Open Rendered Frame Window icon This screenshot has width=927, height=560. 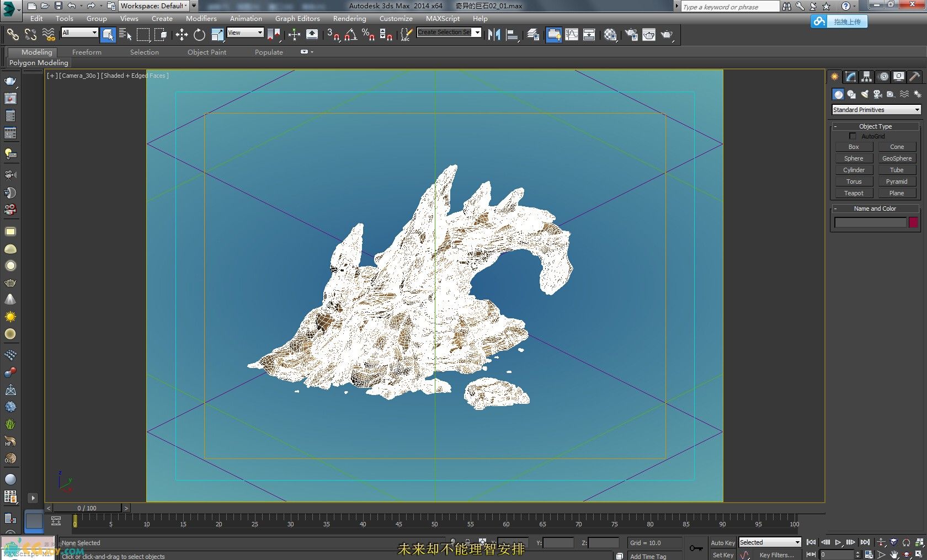pos(649,35)
